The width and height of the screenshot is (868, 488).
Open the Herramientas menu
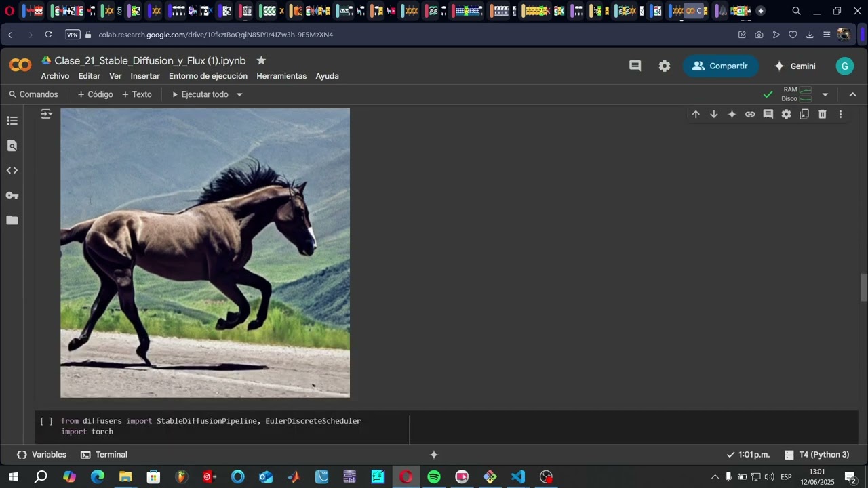tap(281, 76)
